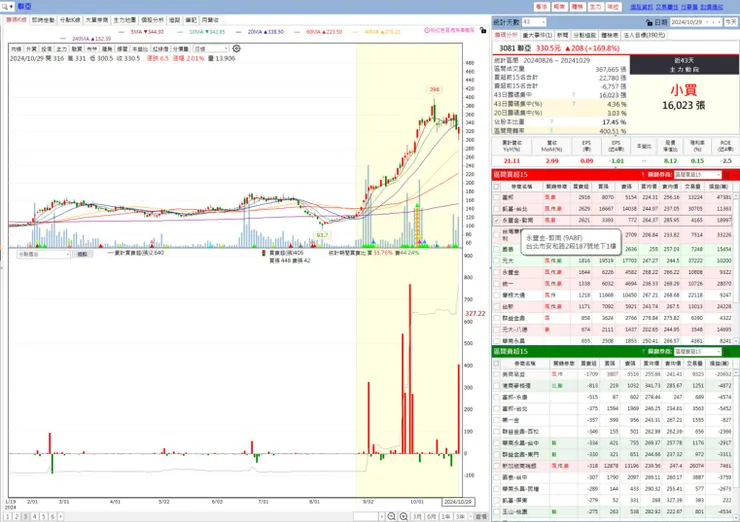The height and width of the screenshot is (522, 740).
Task: Open the dropdown in 區間買超15 header
Action: (x=698, y=175)
